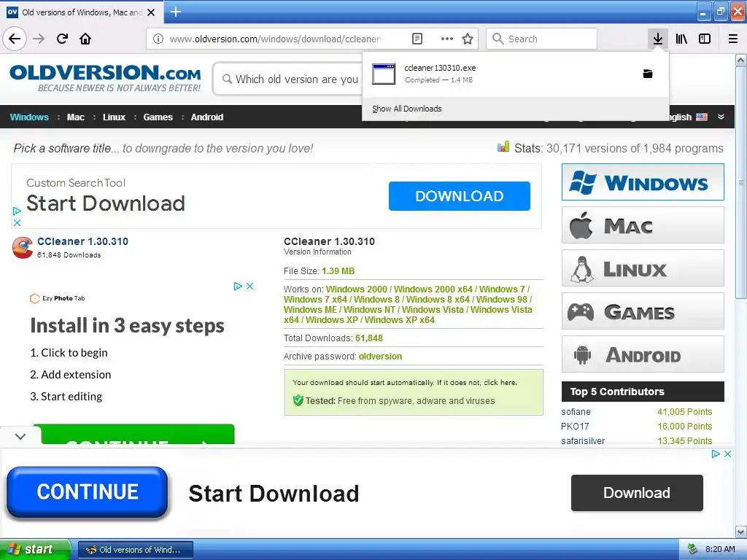The width and height of the screenshot is (747, 560).
Task: Click the system tray icon beside the clock
Action: 692,549
